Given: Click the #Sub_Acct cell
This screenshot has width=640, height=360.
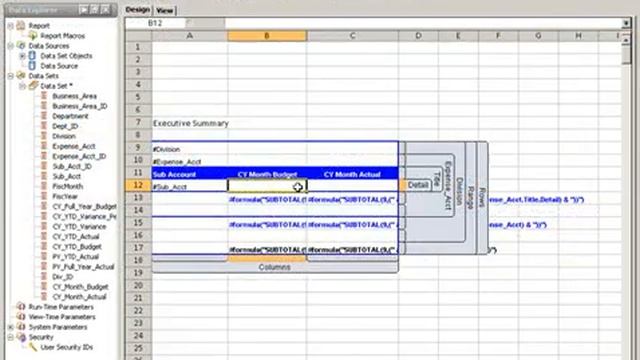Looking at the screenshot, I should pos(189,187).
